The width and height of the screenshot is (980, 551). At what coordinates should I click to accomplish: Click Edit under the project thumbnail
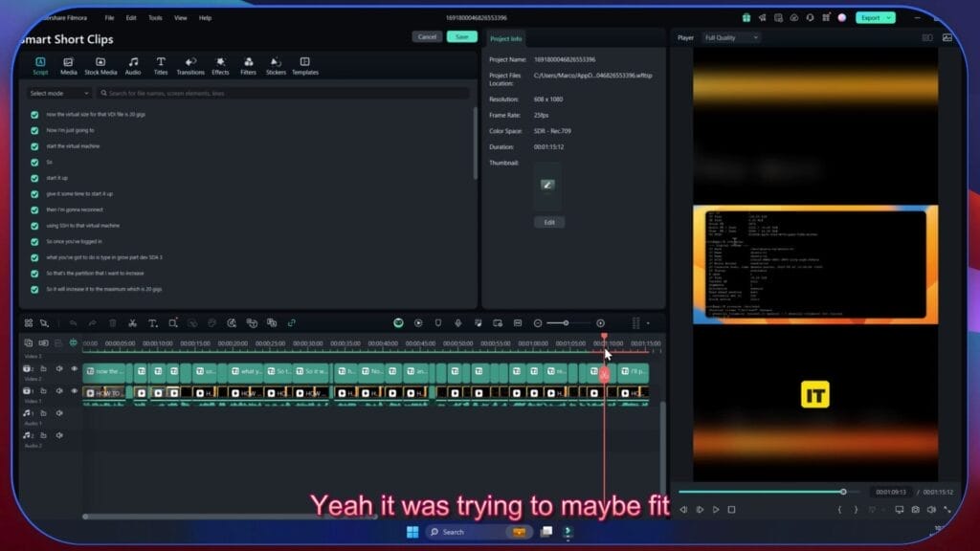coord(548,221)
